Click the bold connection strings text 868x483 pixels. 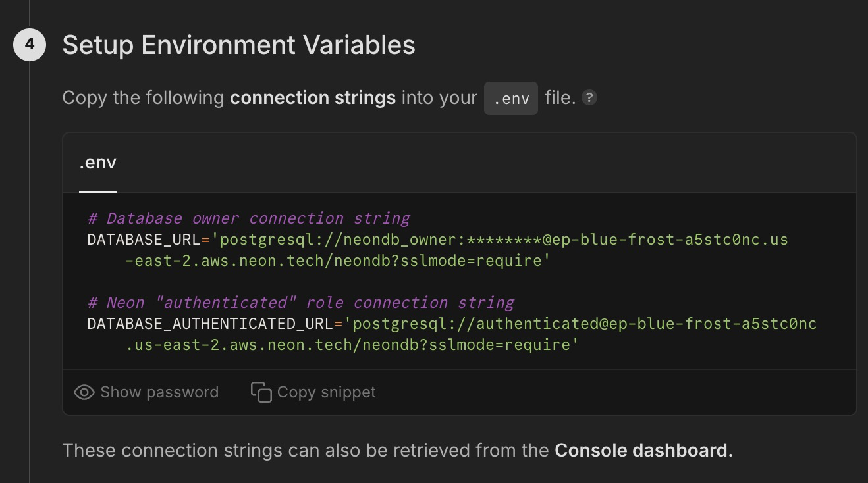[x=312, y=98]
